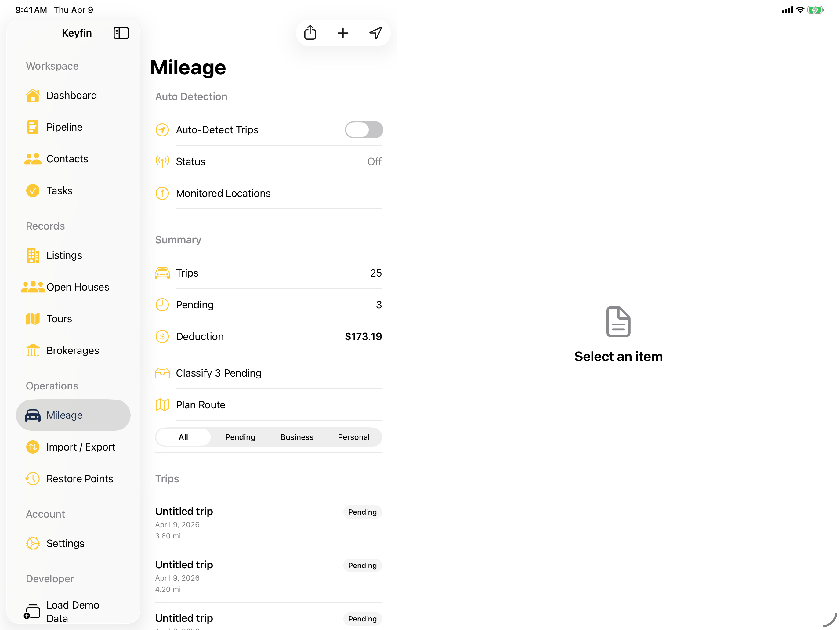Tap Plan Route label
840x630 pixels.
click(201, 405)
